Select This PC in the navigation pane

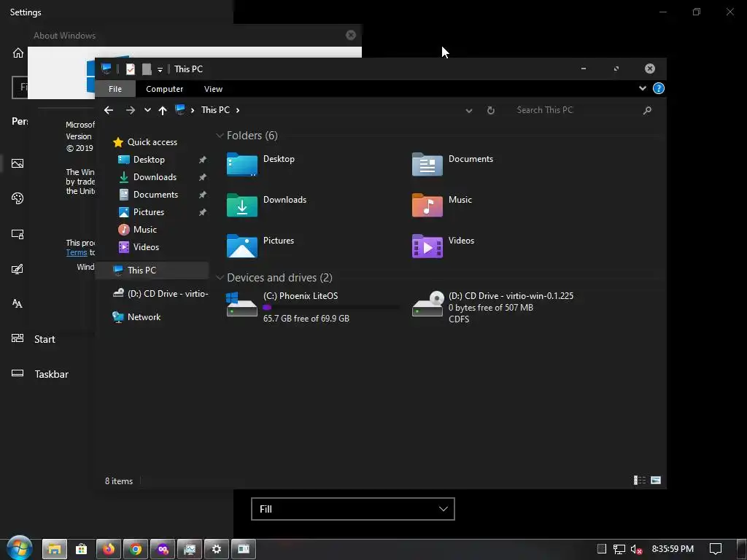[152, 270]
